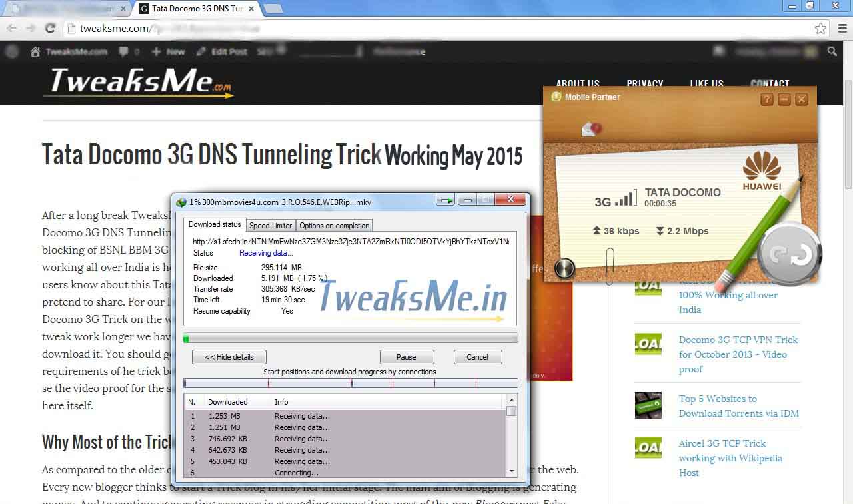Screen dimensions: 853x504
Task: Click the article title Tata Docomo 3G DNS
Action: coord(211,154)
